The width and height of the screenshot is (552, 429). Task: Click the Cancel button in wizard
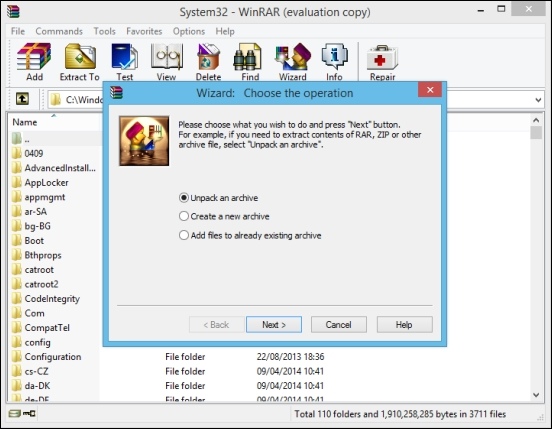[339, 324]
